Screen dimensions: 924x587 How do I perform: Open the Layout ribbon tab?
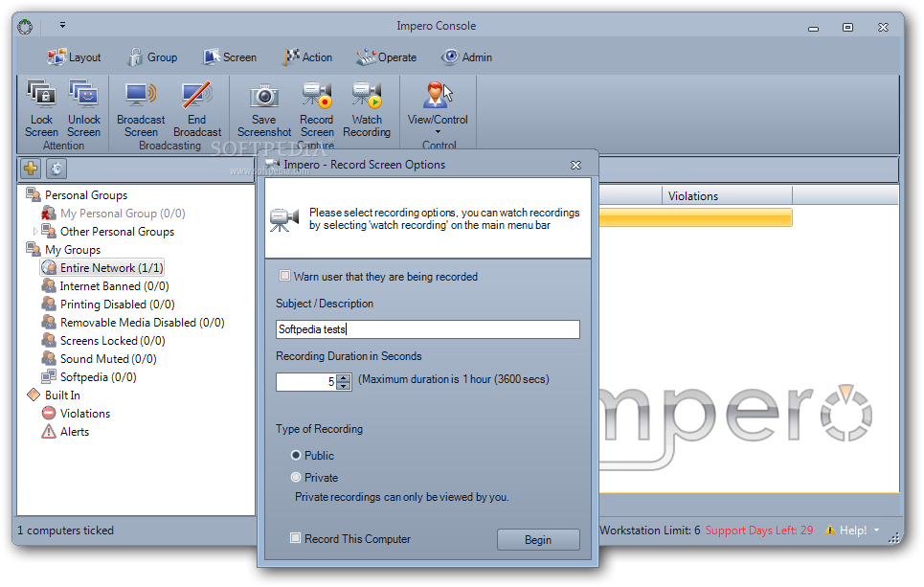click(75, 57)
